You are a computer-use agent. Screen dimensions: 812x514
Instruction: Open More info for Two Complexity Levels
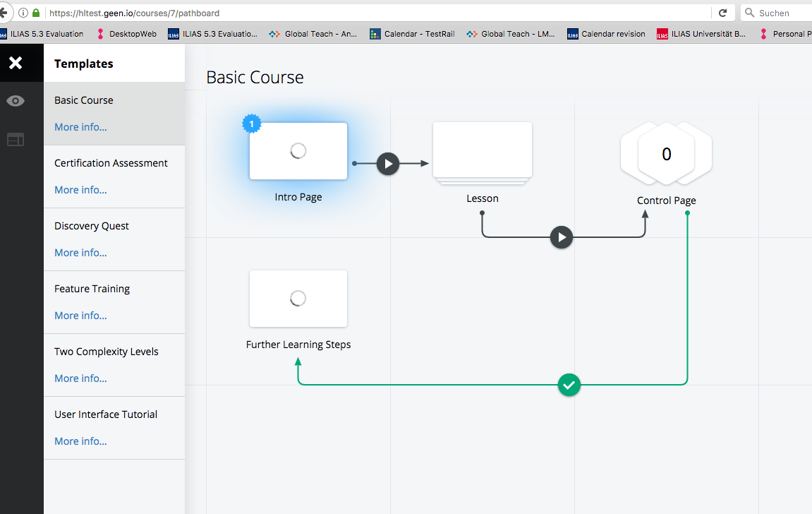tap(80, 378)
